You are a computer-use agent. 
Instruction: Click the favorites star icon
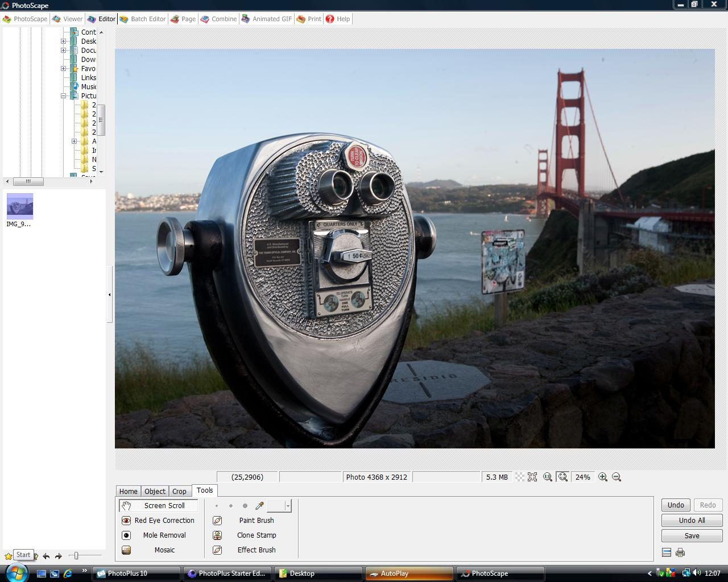coord(9,556)
